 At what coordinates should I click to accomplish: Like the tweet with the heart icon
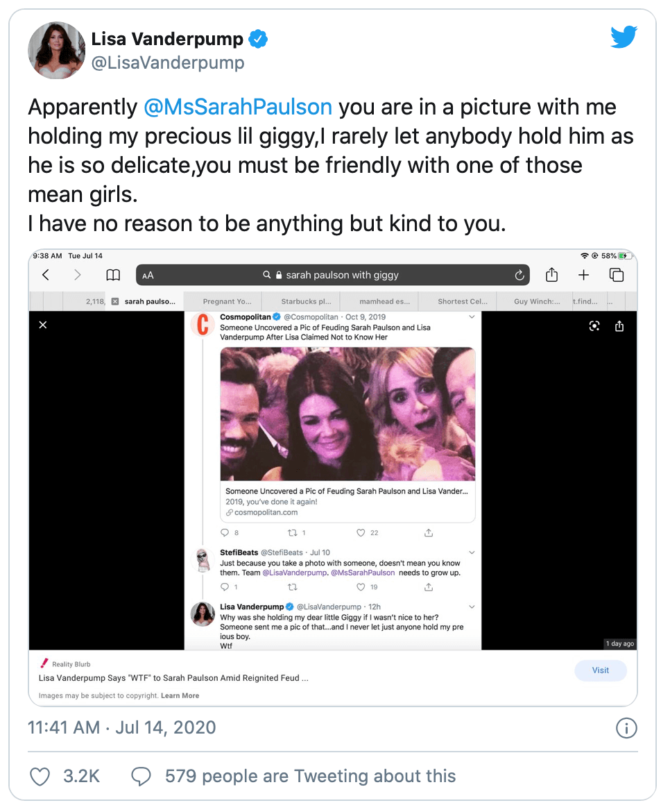[x=40, y=776]
